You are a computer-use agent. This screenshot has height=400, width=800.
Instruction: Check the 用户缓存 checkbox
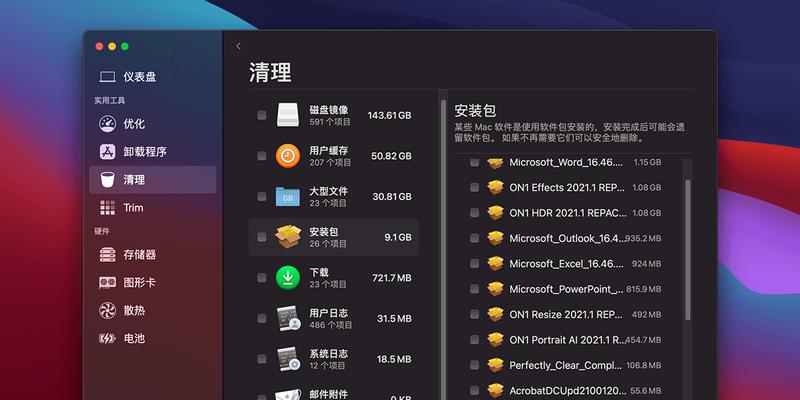262,156
